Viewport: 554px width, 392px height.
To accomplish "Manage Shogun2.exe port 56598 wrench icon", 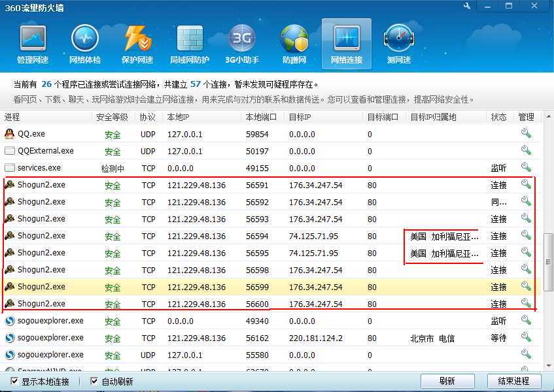I will point(526,269).
